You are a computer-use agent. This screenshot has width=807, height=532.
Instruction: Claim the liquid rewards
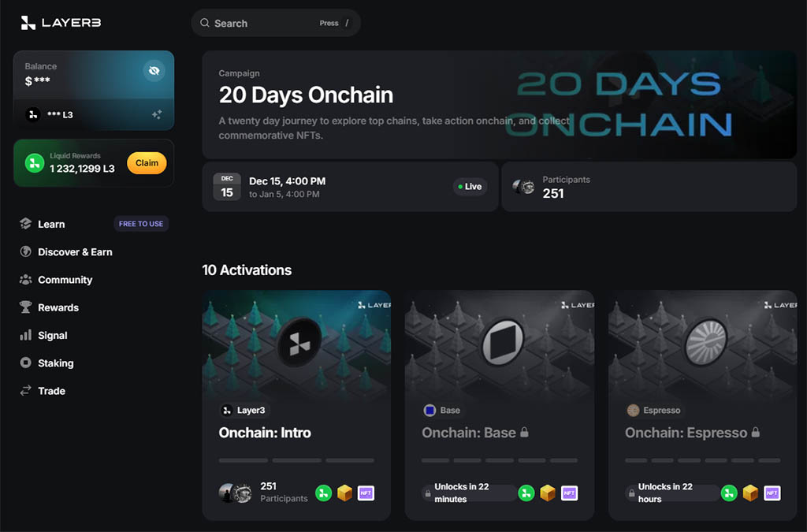point(147,163)
